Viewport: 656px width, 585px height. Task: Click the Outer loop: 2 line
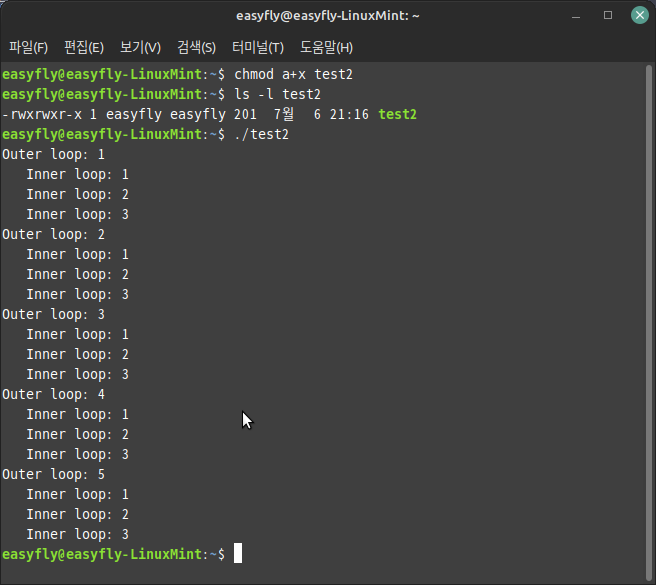[54, 234]
